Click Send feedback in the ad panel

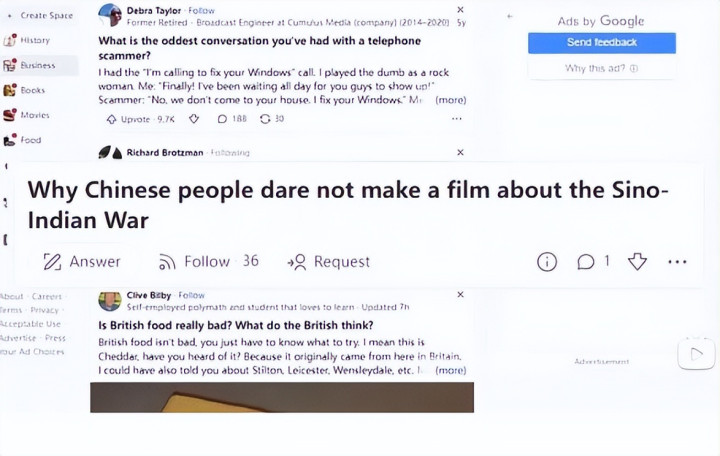[602, 43]
